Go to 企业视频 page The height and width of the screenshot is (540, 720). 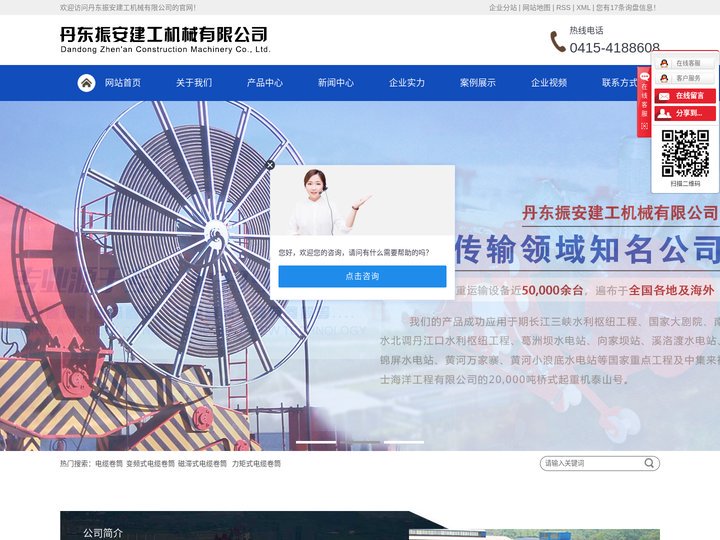click(549, 83)
